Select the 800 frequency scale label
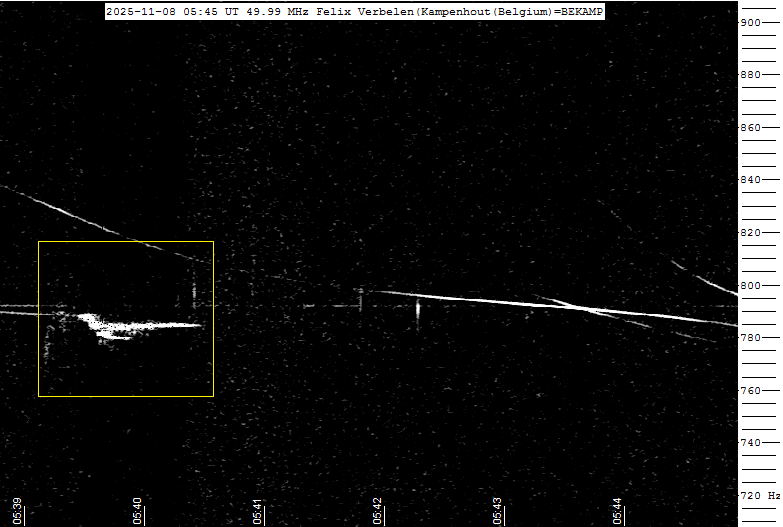Image resolution: width=783 pixels, height=527 pixels. [x=751, y=285]
